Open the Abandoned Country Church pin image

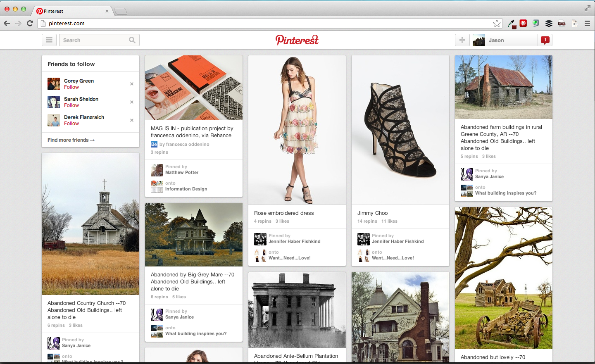click(90, 224)
